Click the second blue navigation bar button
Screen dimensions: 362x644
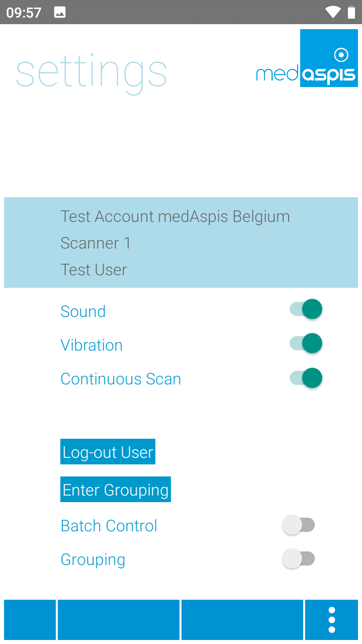tap(119, 619)
